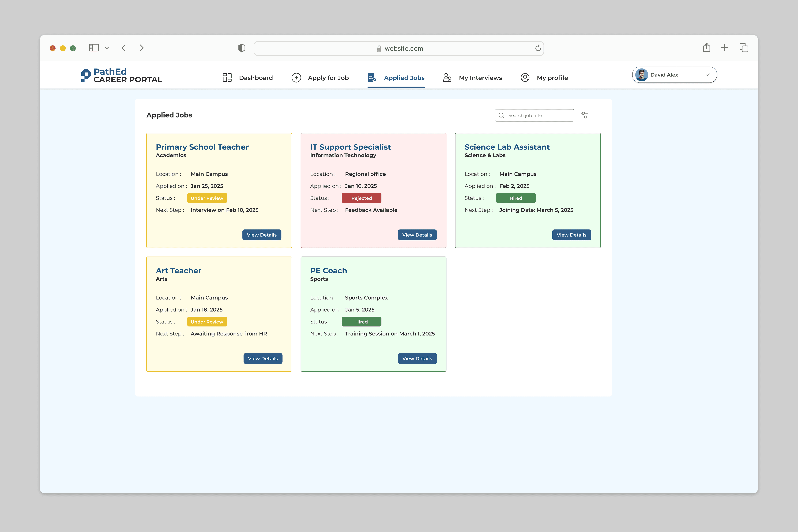This screenshot has height=532, width=798.
Task: View details of Primary School Teacher
Action: (x=262, y=235)
